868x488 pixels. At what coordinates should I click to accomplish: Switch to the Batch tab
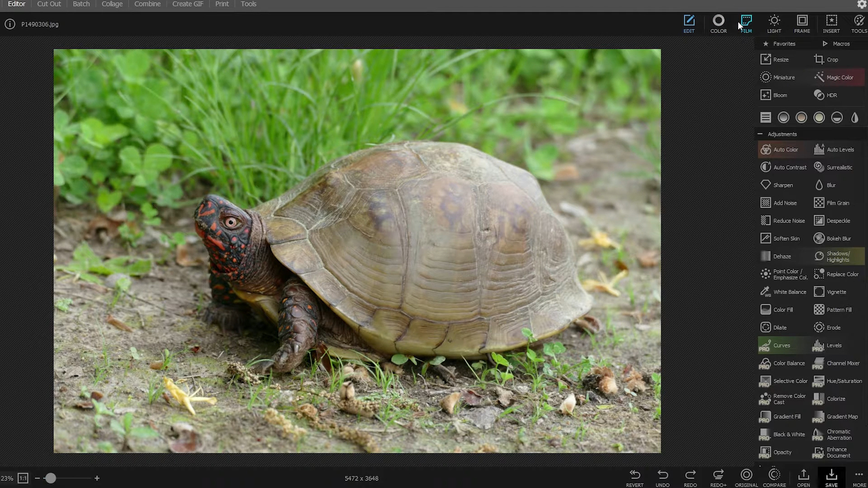(81, 4)
